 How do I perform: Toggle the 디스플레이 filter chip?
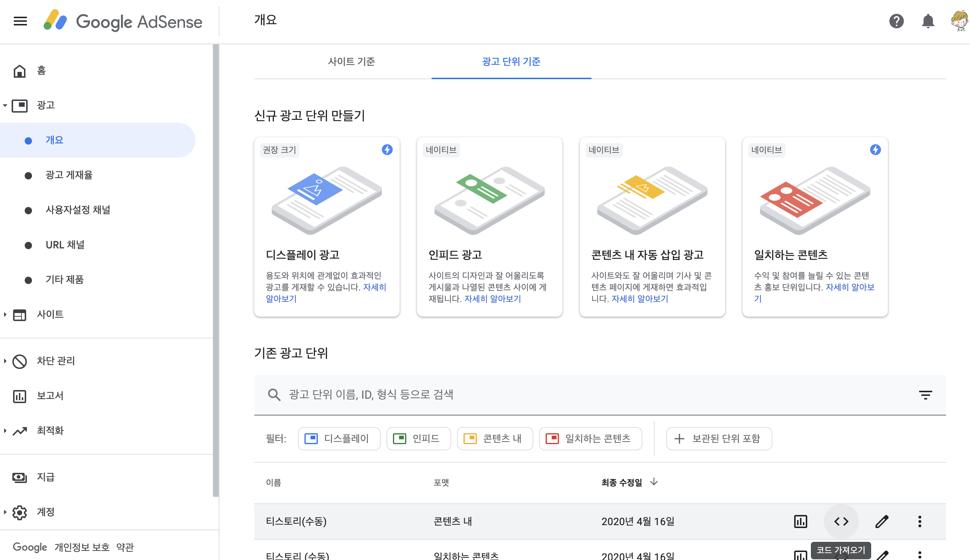339,438
